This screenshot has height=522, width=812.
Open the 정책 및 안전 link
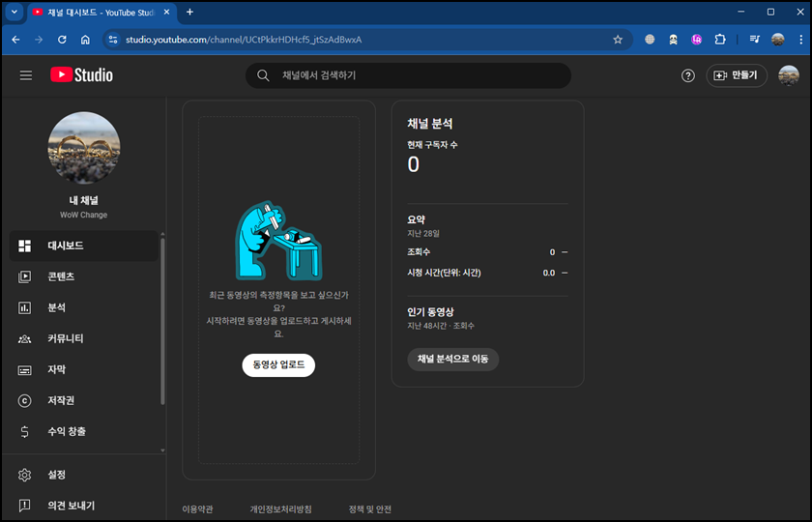pyautogui.click(x=369, y=509)
